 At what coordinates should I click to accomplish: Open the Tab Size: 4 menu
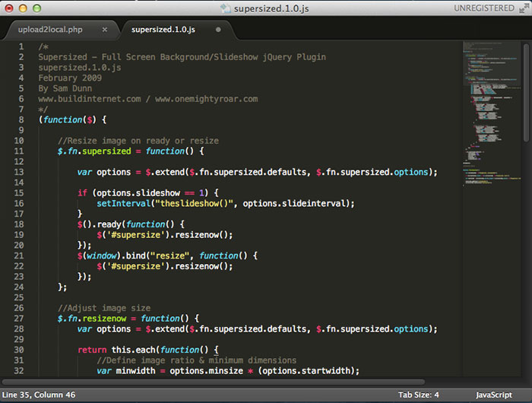(x=418, y=395)
